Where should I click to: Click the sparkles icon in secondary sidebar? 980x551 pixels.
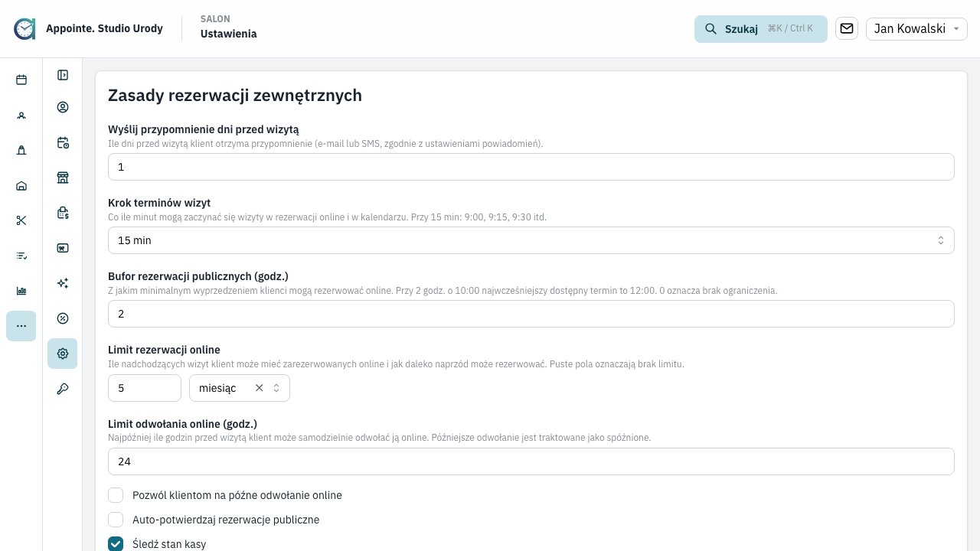(x=63, y=283)
